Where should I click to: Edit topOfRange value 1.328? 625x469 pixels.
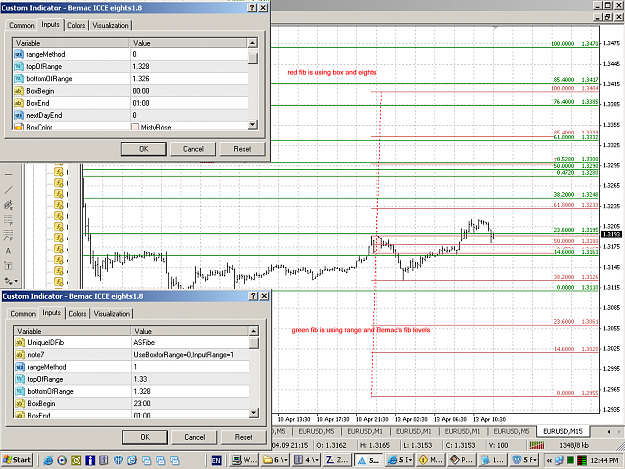point(189,67)
